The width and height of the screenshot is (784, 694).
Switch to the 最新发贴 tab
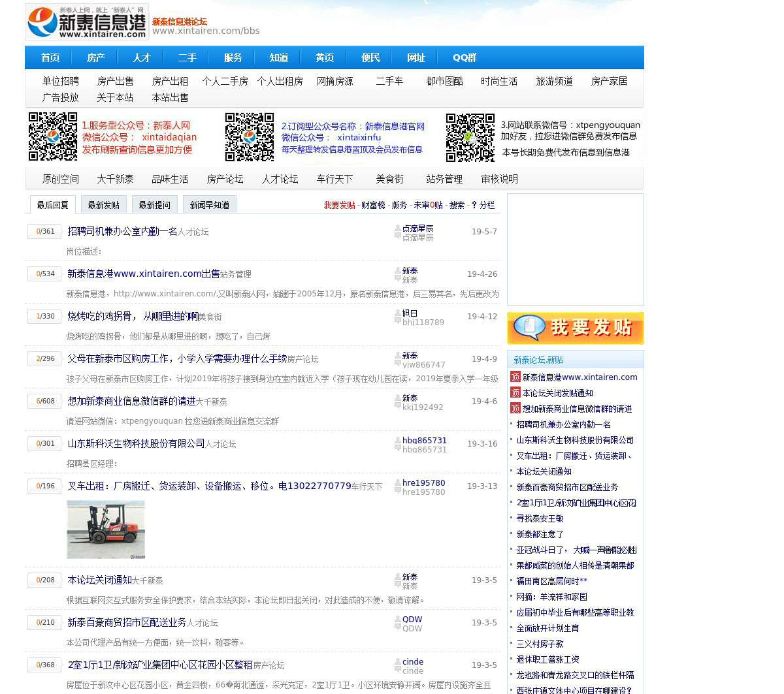pos(104,205)
